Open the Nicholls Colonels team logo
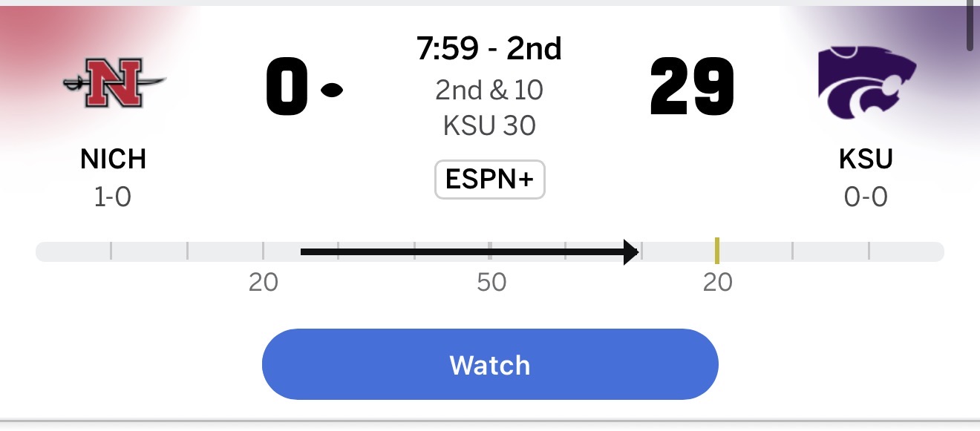Viewport: 980px width, 431px height. 114,83
